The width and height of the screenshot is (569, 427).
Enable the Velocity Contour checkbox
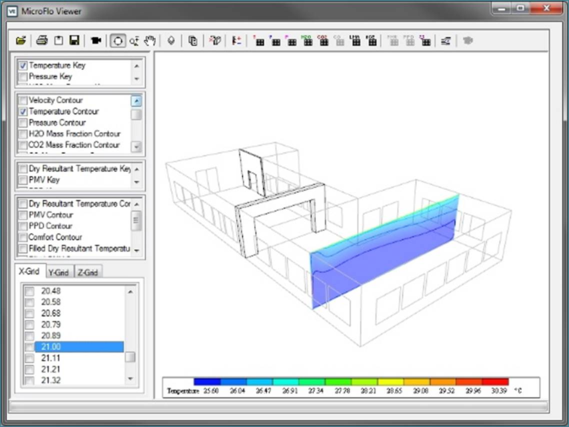(23, 100)
